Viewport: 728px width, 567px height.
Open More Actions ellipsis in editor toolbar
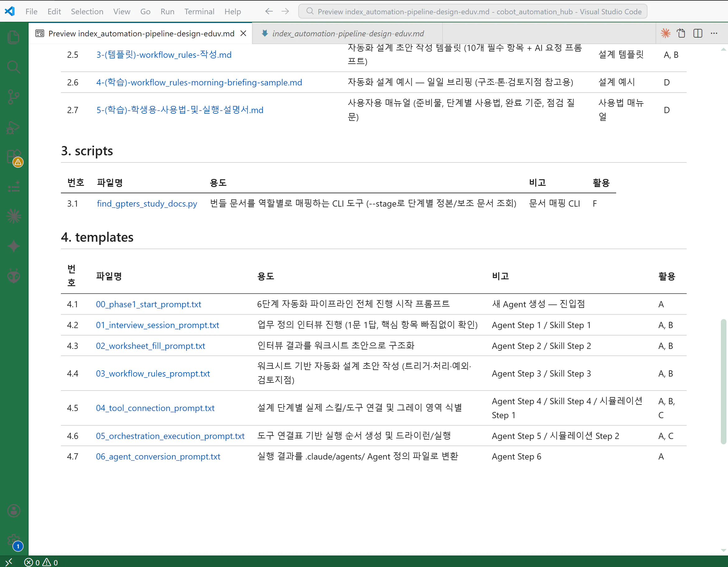[x=714, y=33]
